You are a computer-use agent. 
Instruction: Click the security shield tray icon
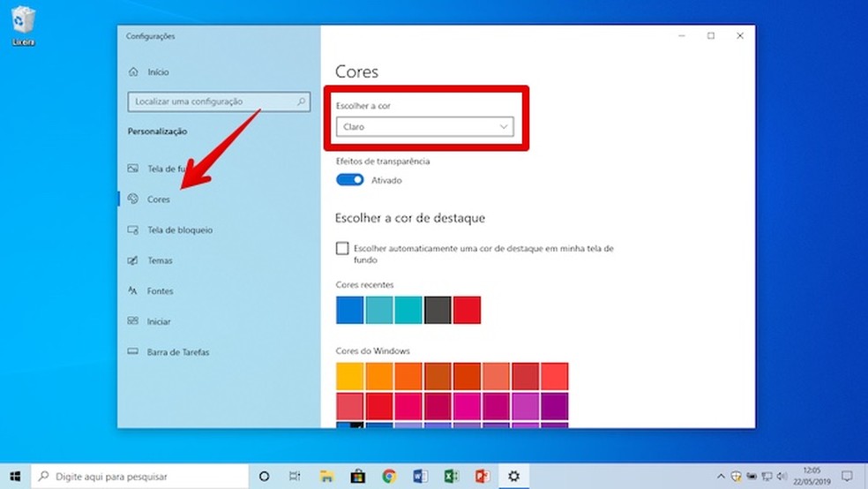[736, 477]
